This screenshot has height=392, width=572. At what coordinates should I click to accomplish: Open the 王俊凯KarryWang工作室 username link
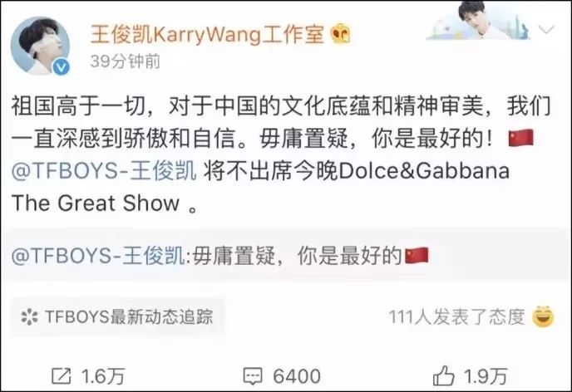[207, 35]
